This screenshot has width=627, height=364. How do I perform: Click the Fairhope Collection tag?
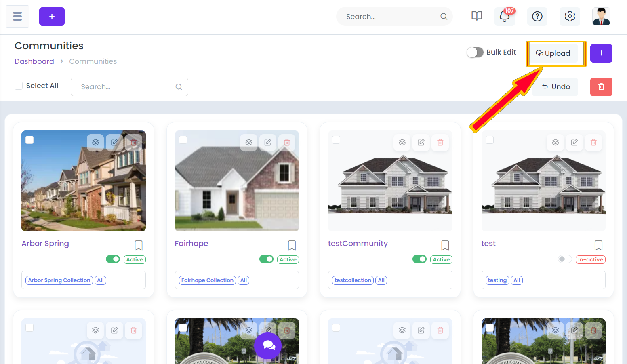[208, 280]
